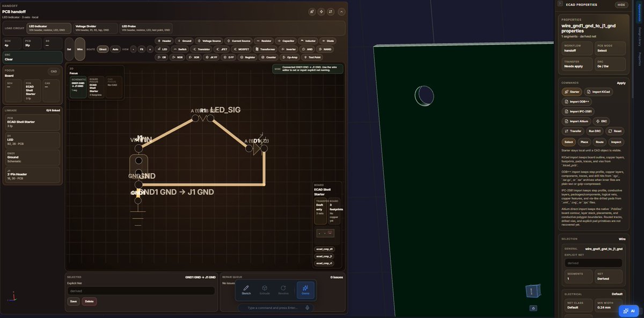Screen dimensions: 644x318
Task: Select the Sel tool
Action: (x=69, y=49)
